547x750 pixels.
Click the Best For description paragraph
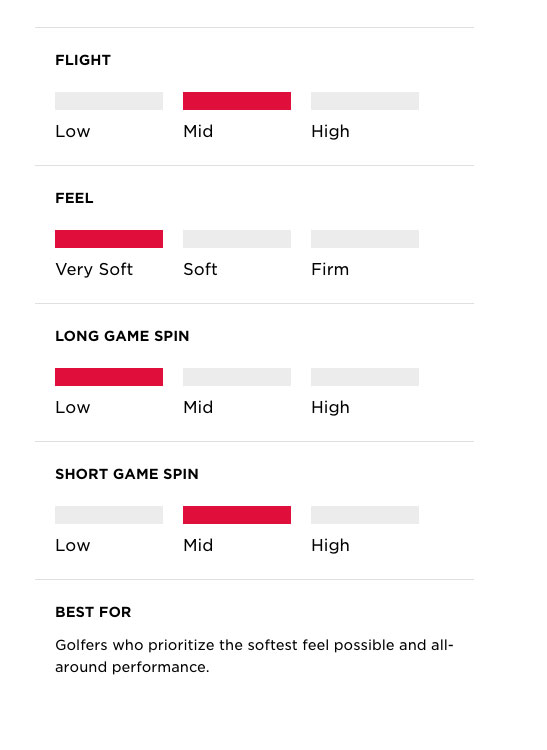pyautogui.click(x=254, y=656)
